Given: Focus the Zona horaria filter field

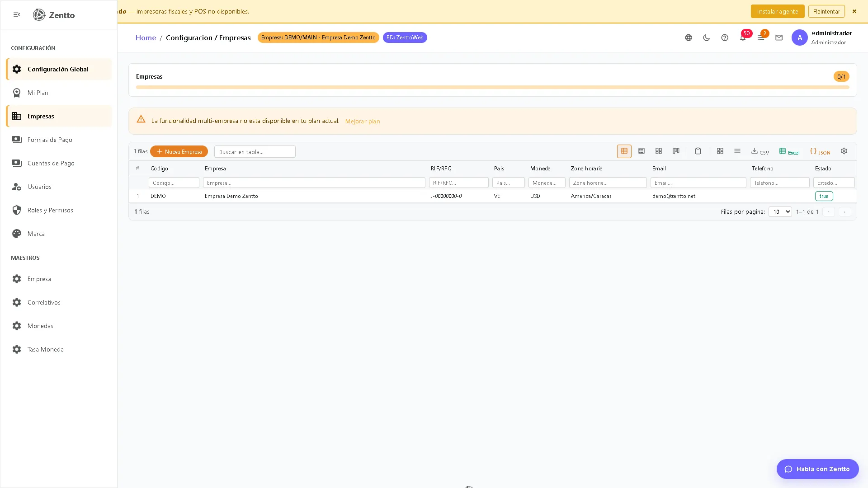Looking at the screenshot, I should [x=608, y=183].
